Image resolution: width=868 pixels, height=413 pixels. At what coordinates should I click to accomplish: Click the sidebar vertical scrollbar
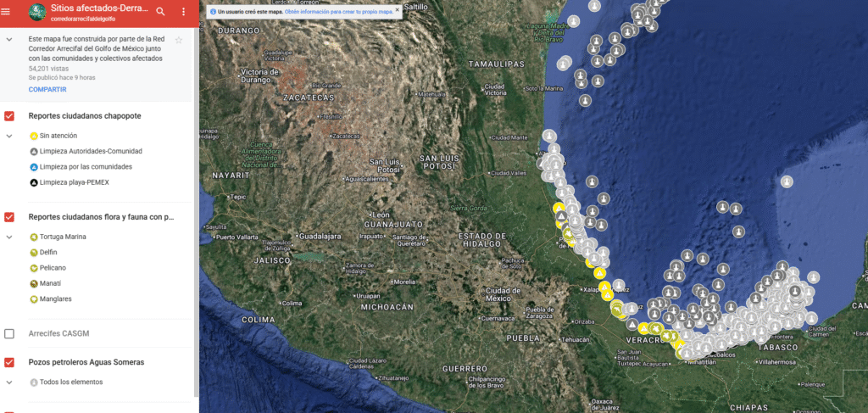point(197,212)
